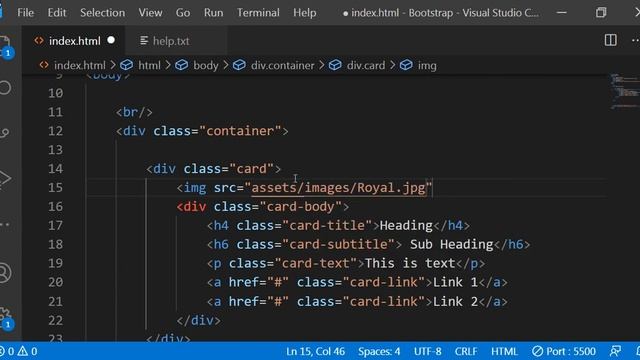
Task: Click the closing </div> on line 22
Action: click(198, 320)
